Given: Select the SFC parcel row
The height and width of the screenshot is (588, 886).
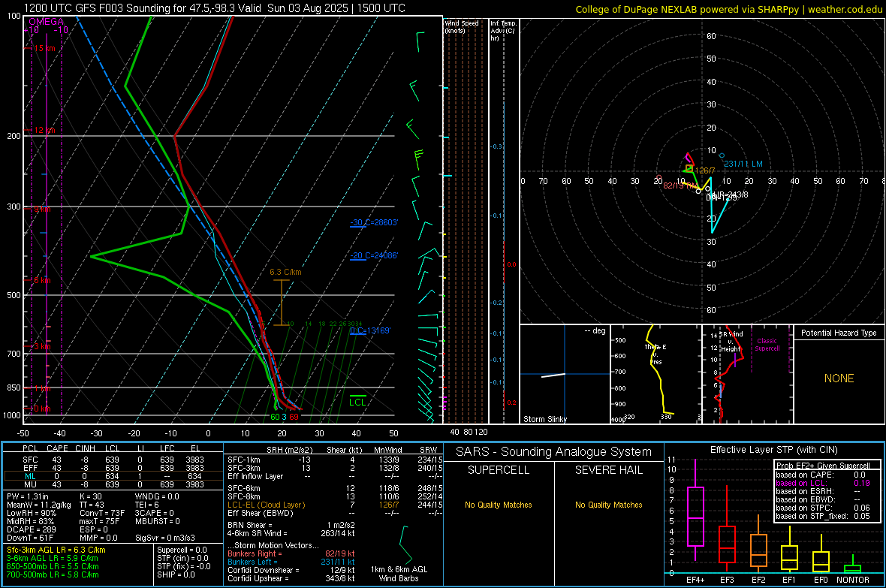Looking at the screenshot, I should [x=113, y=460].
